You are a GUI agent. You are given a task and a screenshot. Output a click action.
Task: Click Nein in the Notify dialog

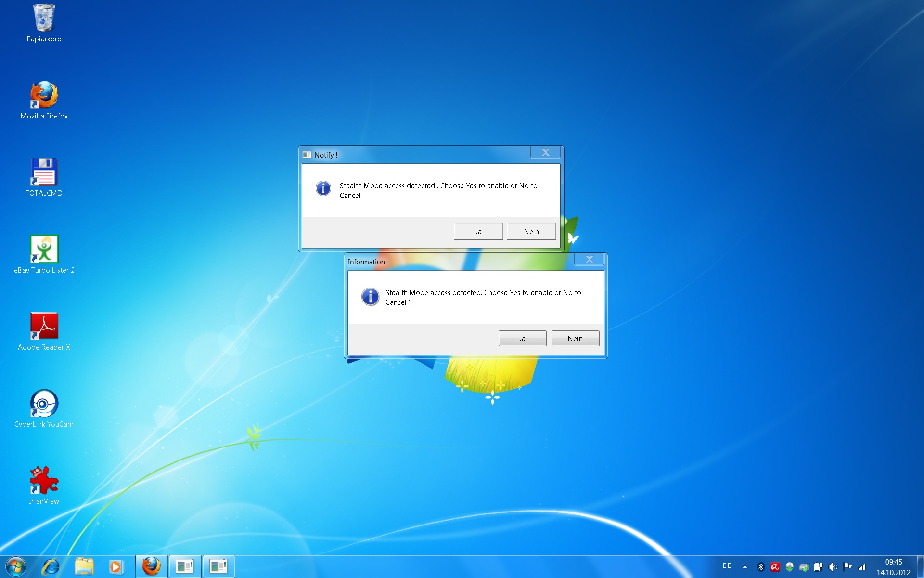[x=531, y=231]
